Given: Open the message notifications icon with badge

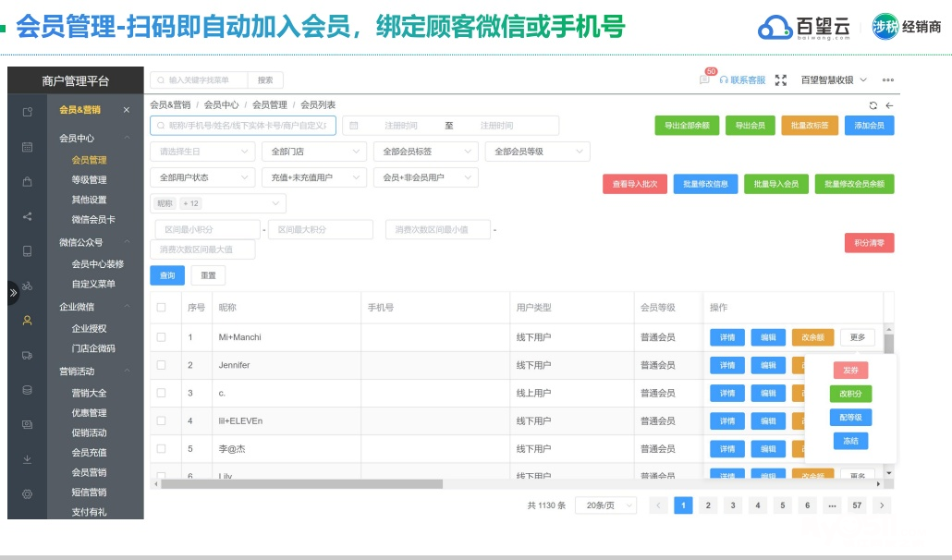Looking at the screenshot, I should [704, 80].
